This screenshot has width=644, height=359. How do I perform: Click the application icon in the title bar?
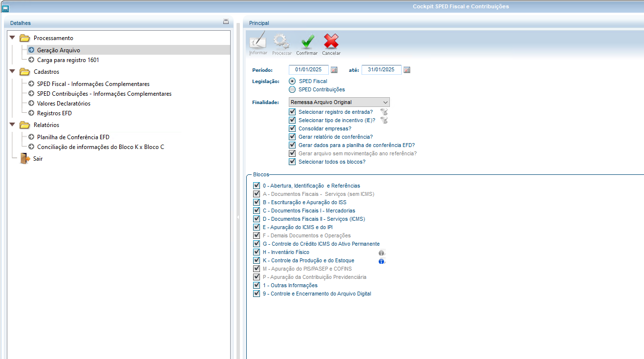pyautogui.click(x=5, y=7)
